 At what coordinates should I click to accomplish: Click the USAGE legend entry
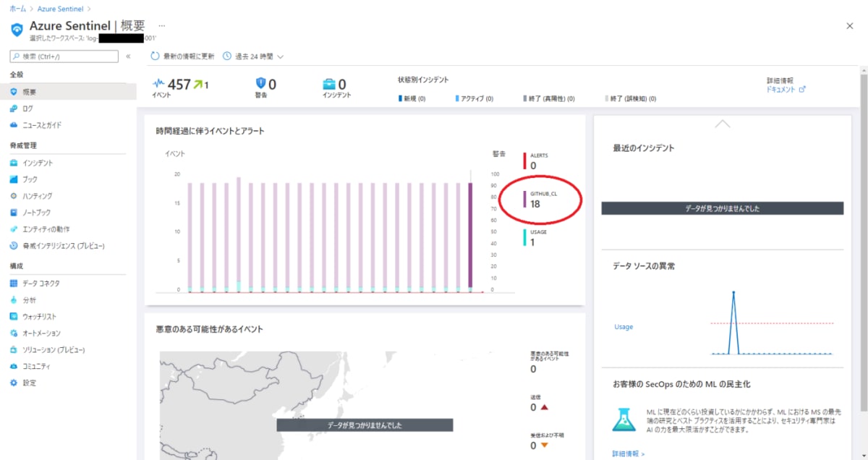coord(536,238)
